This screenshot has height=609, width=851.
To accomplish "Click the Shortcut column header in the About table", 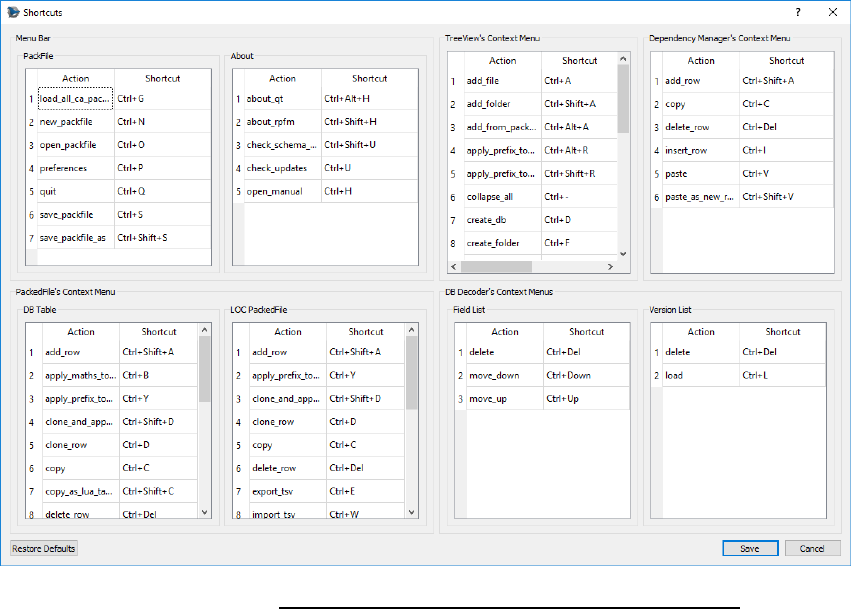I will coord(370,78).
